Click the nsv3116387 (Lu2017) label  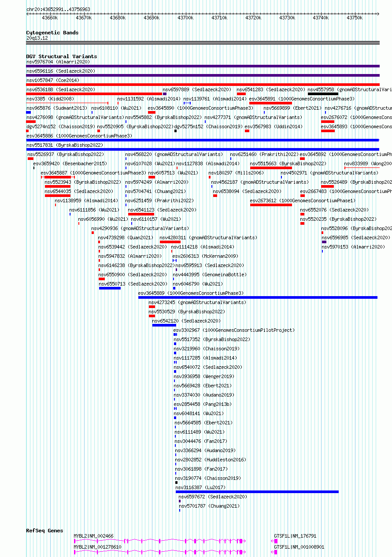200,487
